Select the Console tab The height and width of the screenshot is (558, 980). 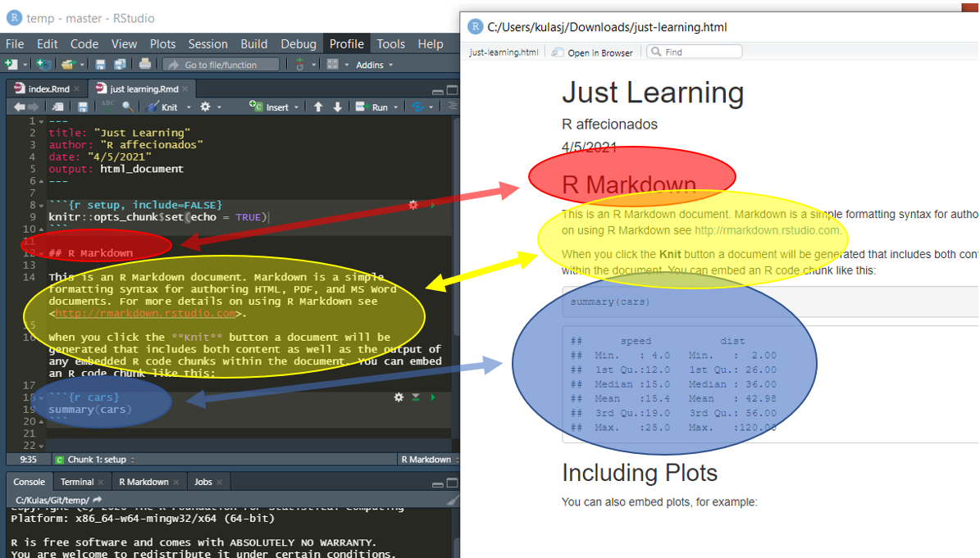coord(29,482)
